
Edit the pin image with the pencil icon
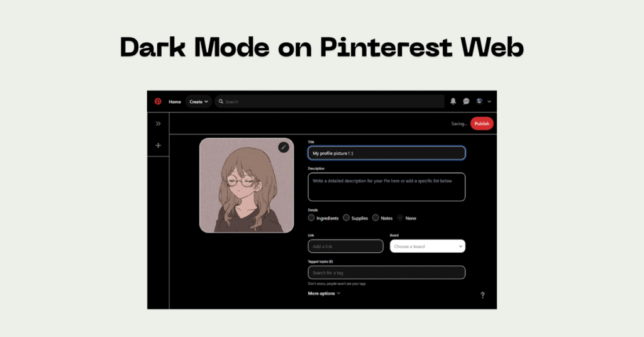[284, 147]
